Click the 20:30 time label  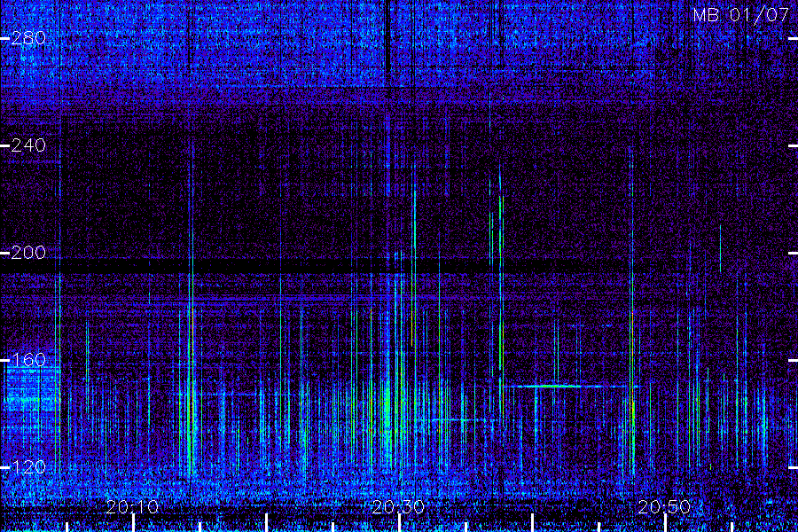tap(398, 507)
